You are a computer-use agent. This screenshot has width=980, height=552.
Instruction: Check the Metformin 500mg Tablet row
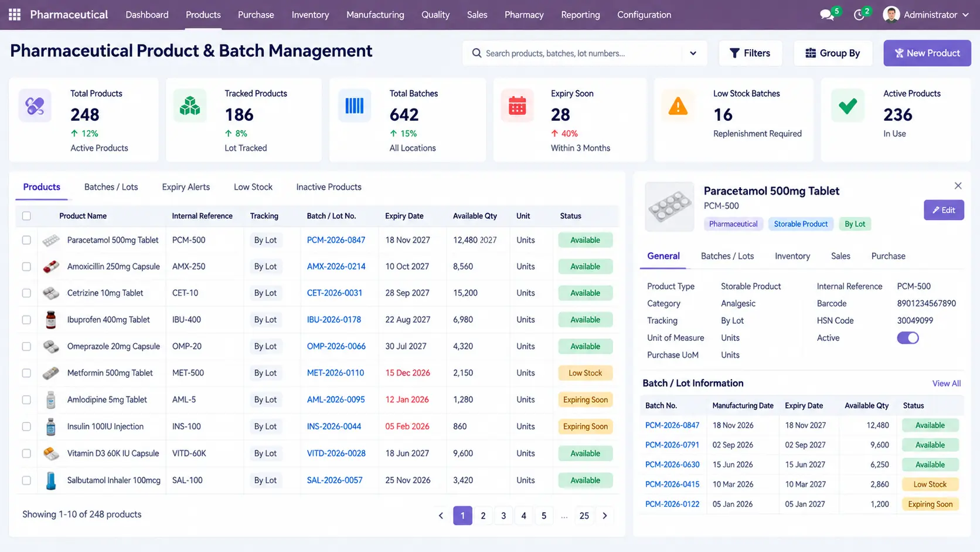pos(26,373)
